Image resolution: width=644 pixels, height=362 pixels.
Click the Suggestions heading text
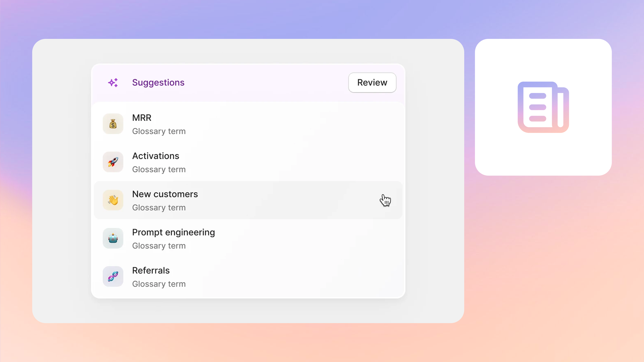click(158, 82)
